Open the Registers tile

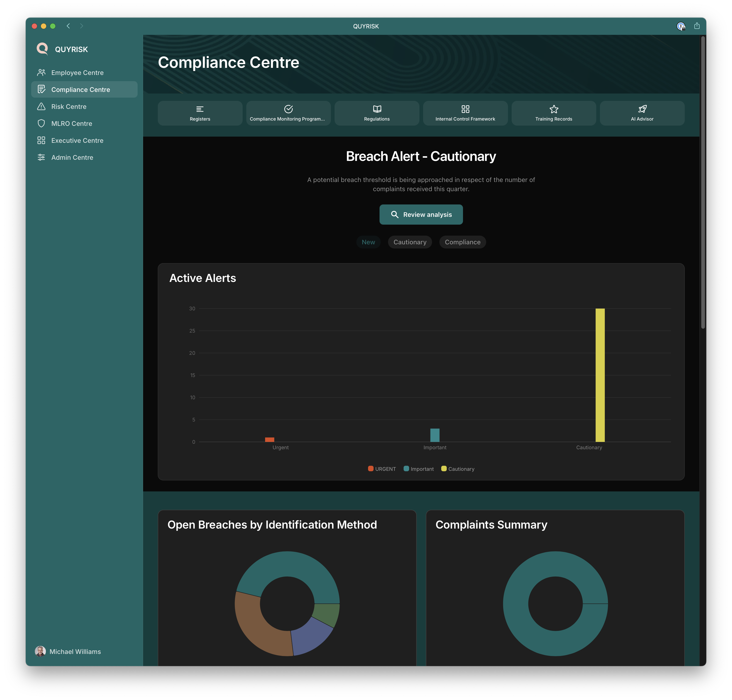click(x=200, y=113)
